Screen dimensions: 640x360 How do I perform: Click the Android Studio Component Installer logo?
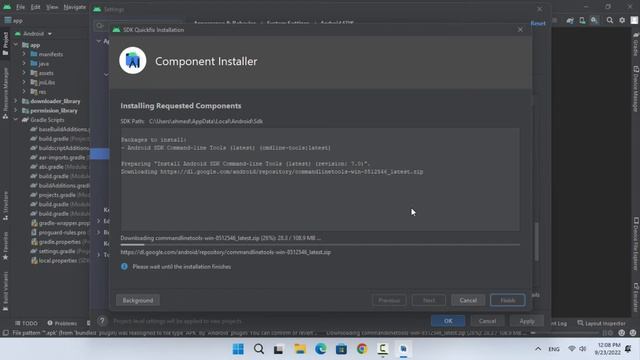tap(133, 60)
